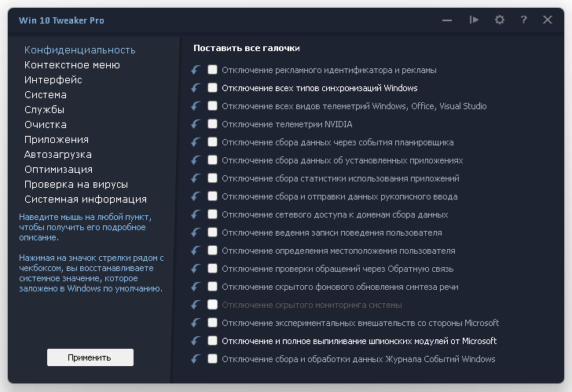Tick checkbox for телеметрий Windows, Office, Visual Studio
This screenshot has width=572, height=392.
(212, 105)
